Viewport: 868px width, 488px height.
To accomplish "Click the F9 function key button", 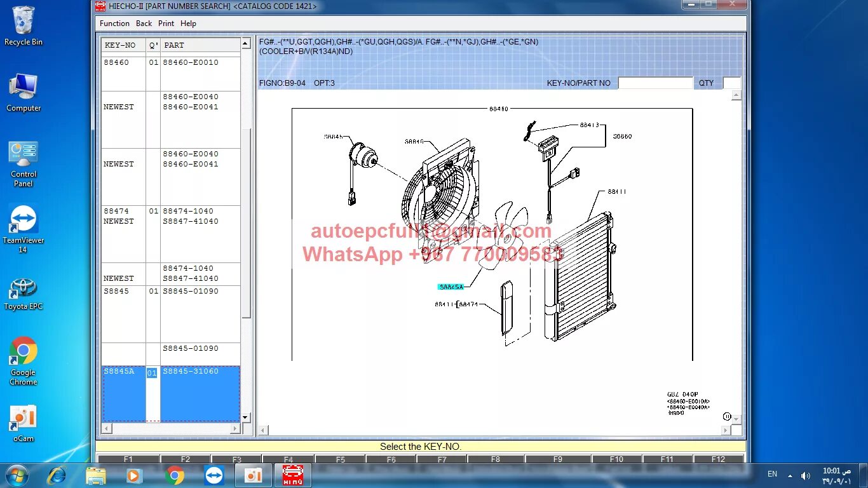I will 558,459.
